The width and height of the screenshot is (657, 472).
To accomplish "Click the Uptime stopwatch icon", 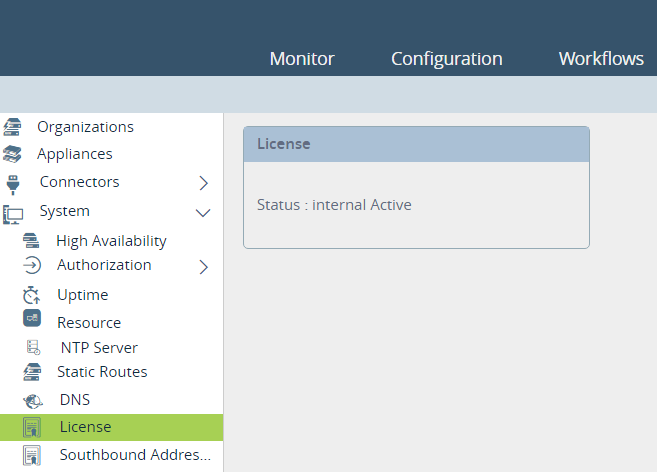I will coord(32,295).
